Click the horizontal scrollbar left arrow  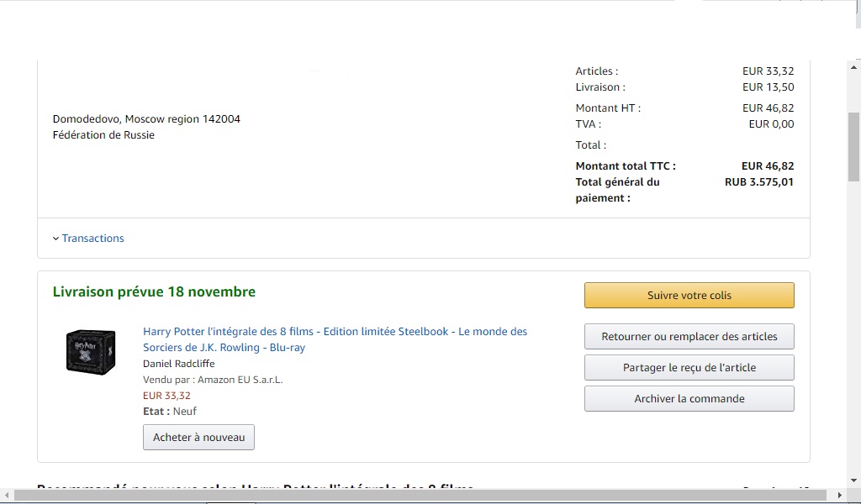tap(7, 495)
